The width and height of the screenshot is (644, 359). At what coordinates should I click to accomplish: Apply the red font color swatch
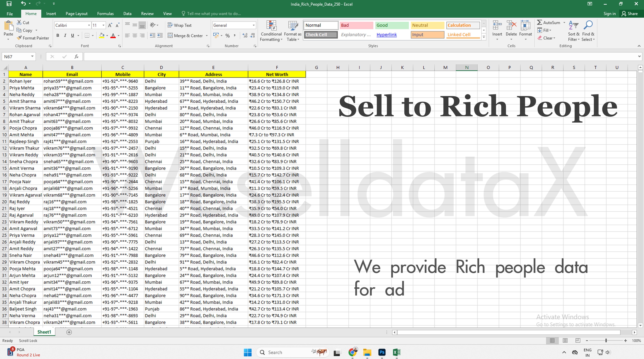pyautogui.click(x=113, y=35)
